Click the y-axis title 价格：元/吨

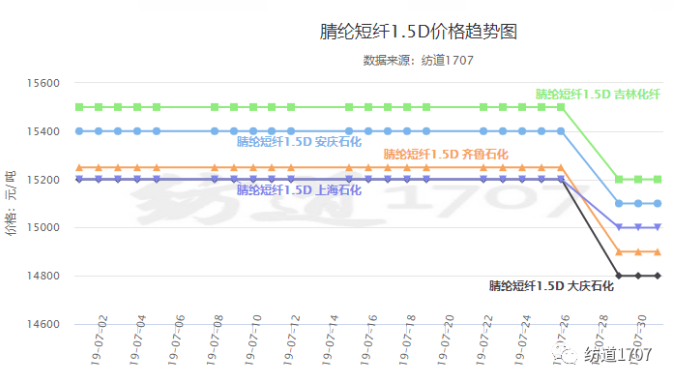(11, 203)
